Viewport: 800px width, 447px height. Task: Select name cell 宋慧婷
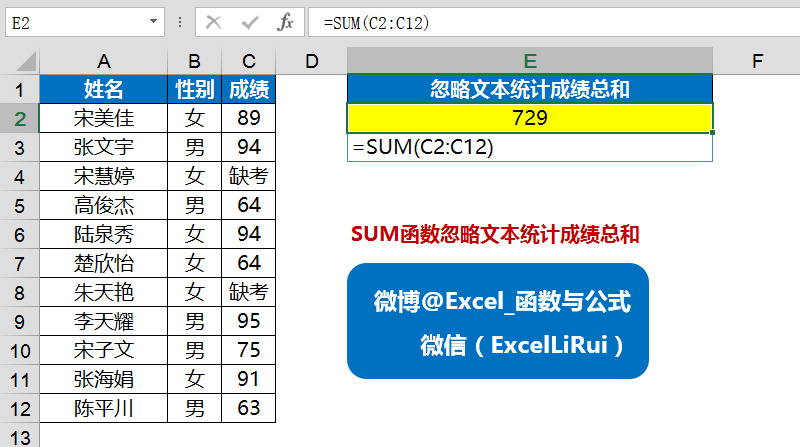point(104,177)
